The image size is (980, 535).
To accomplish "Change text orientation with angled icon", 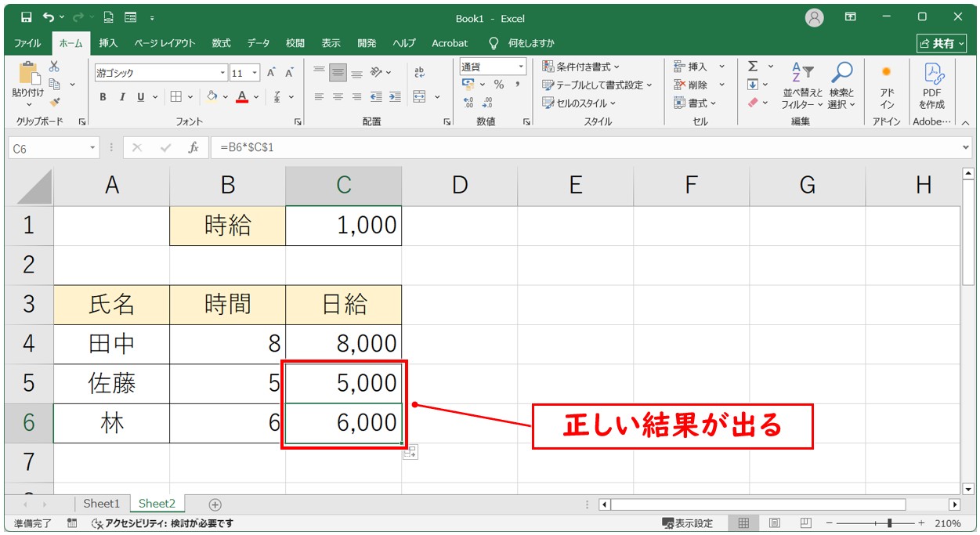I will 377,72.
